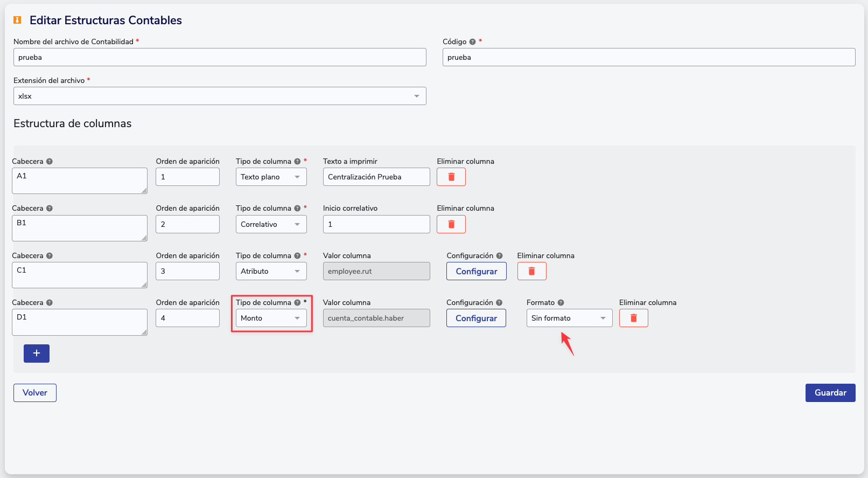This screenshot has width=868, height=478.
Task: Open the Atributo column type dropdown
Action: coord(271,271)
